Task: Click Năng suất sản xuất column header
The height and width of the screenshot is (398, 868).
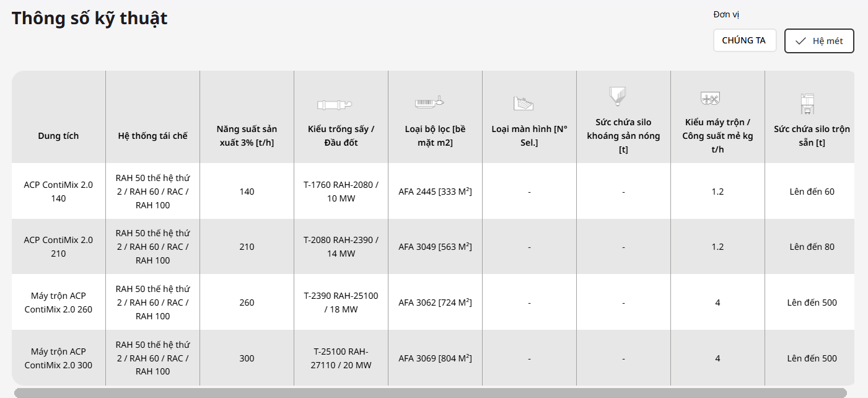Action: (247, 136)
